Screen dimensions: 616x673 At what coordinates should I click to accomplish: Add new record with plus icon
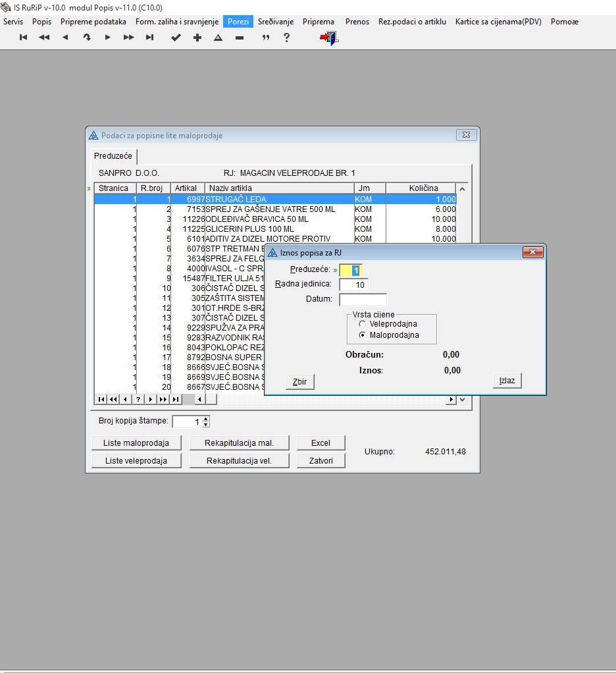pos(197,38)
